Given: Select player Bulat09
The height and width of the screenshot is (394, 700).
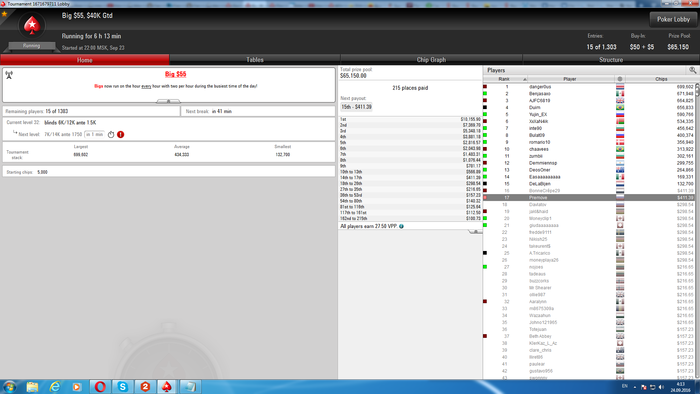Looking at the screenshot, I should (x=589, y=135).
